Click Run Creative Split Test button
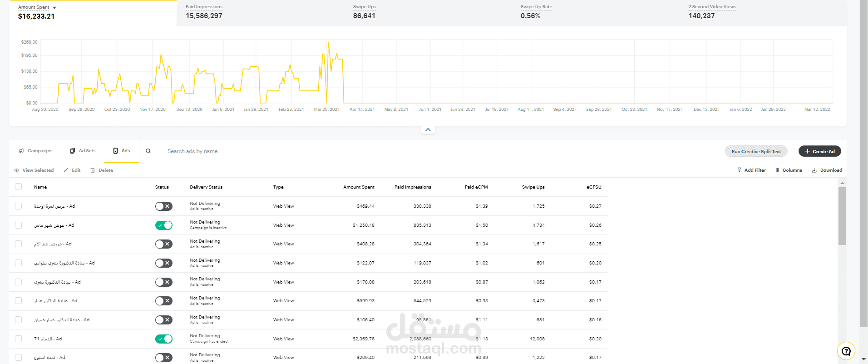The image size is (868, 364). pos(756,151)
